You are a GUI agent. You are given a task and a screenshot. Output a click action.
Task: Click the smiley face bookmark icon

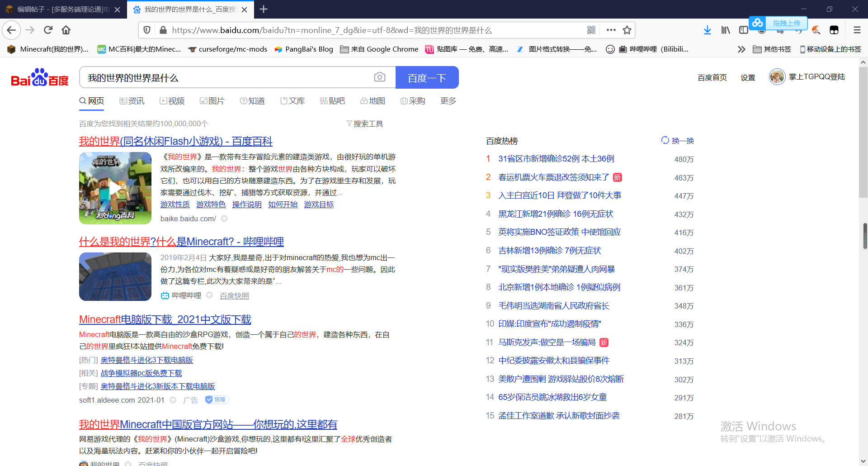610,49
